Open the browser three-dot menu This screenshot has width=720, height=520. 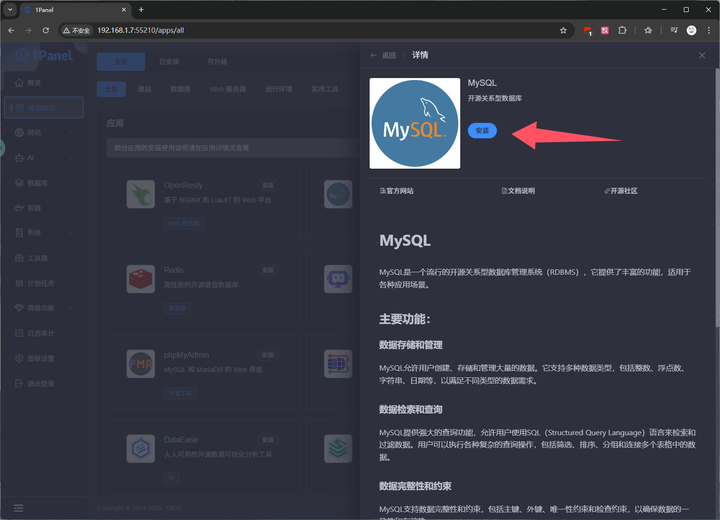point(709,30)
